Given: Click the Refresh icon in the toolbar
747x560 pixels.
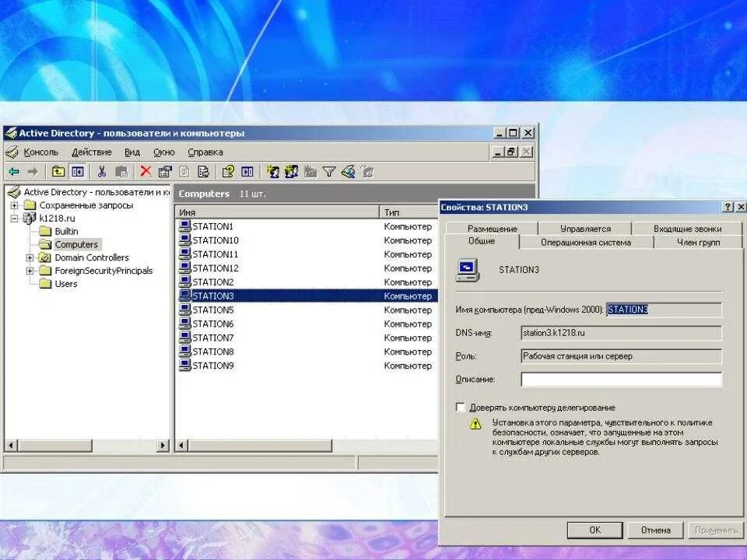Looking at the screenshot, I should click(184, 171).
